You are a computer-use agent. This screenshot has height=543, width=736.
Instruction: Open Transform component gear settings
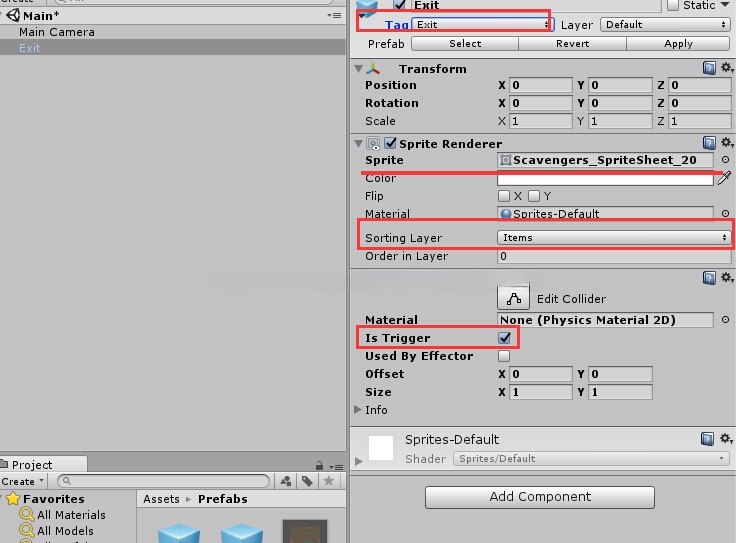pos(727,68)
